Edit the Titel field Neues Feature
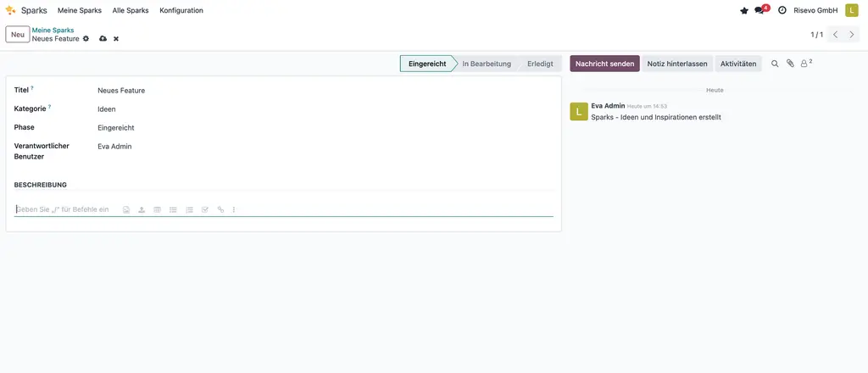This screenshot has height=373, width=868. [x=325, y=90]
